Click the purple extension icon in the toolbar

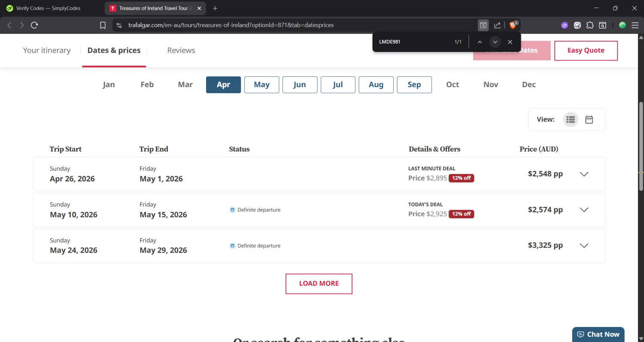[x=565, y=25]
